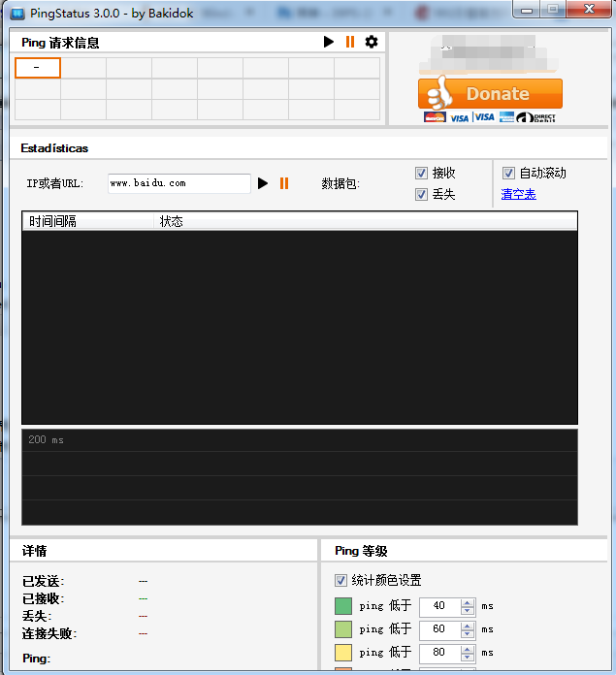Pause ping next to URL field
Image resolution: width=616 pixels, height=675 pixels.
(x=284, y=183)
